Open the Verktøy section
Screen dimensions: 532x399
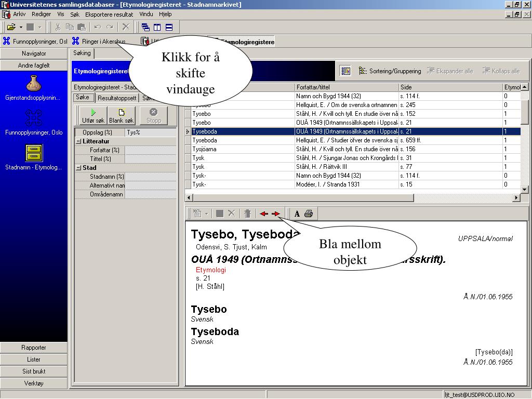34,383
